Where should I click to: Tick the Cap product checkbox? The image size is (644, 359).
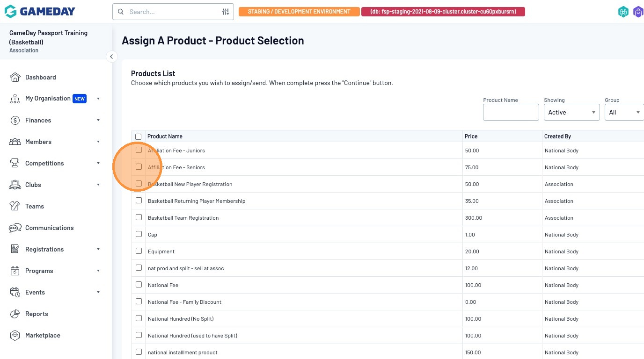139,234
